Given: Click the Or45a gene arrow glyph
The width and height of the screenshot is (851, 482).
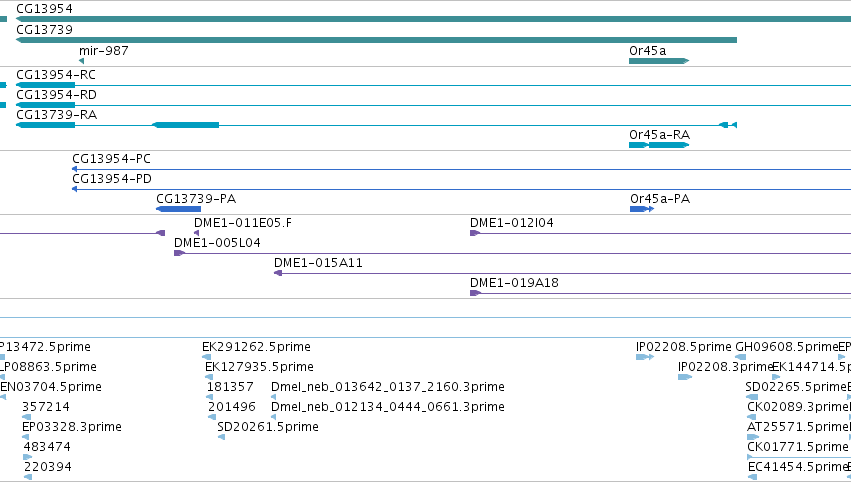Looking at the screenshot, I should [659, 61].
